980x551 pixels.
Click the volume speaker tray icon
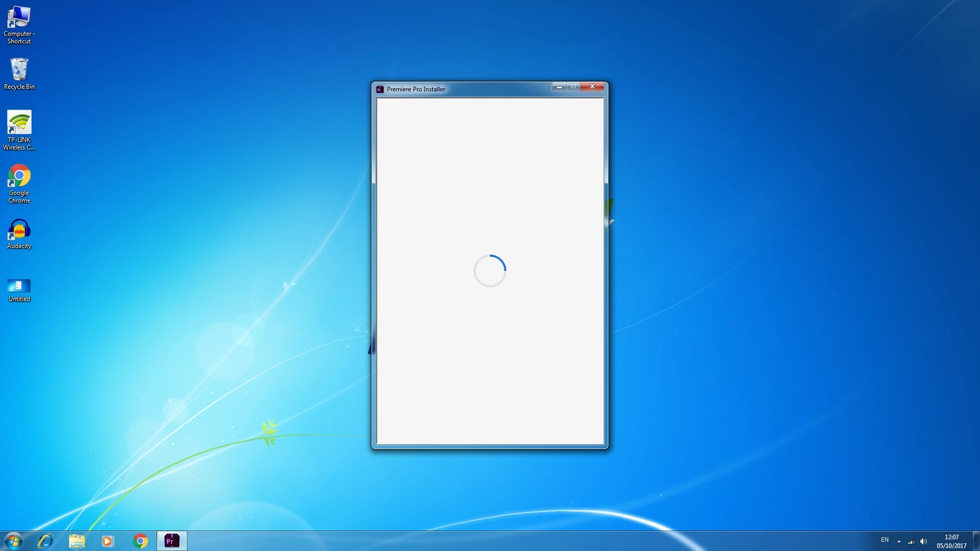coord(923,541)
